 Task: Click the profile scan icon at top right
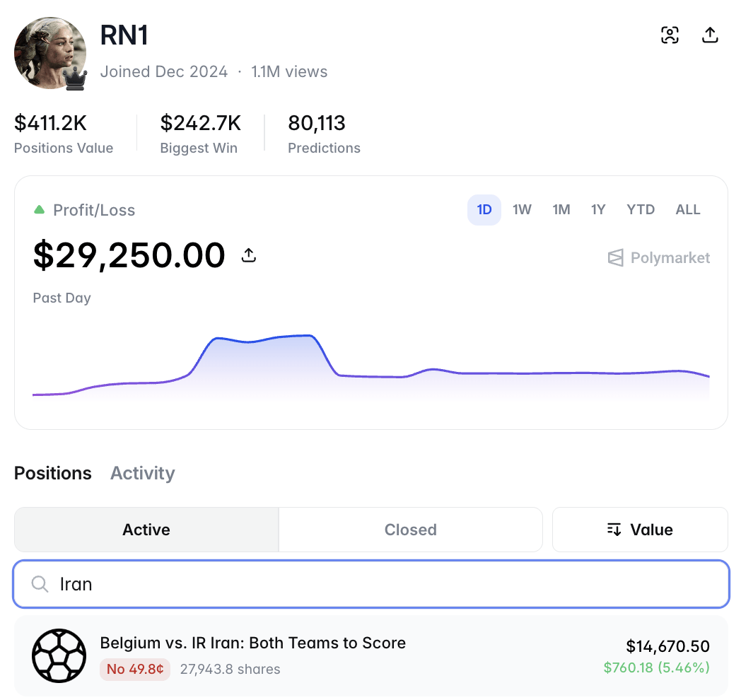pos(670,35)
